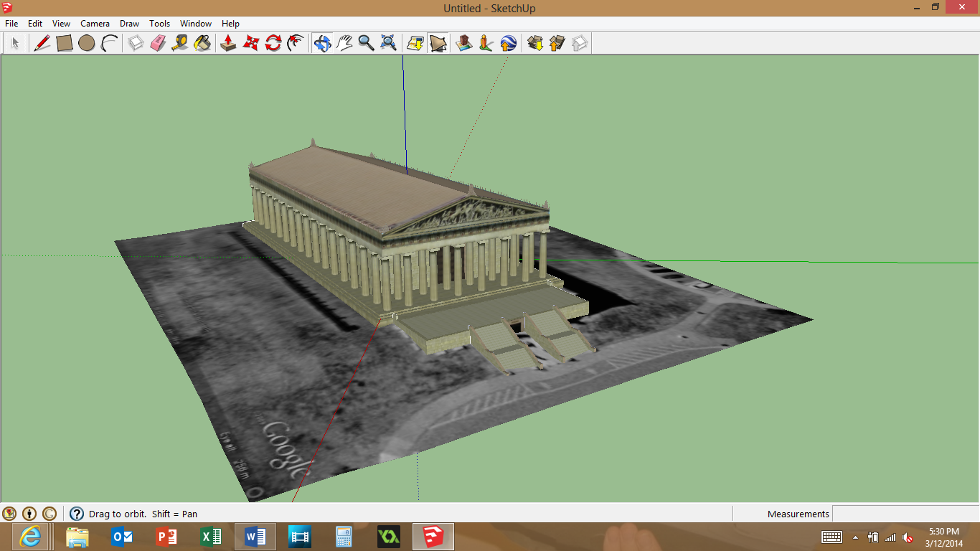
Task: Expand hidden icons in the system tray
Action: pos(856,538)
